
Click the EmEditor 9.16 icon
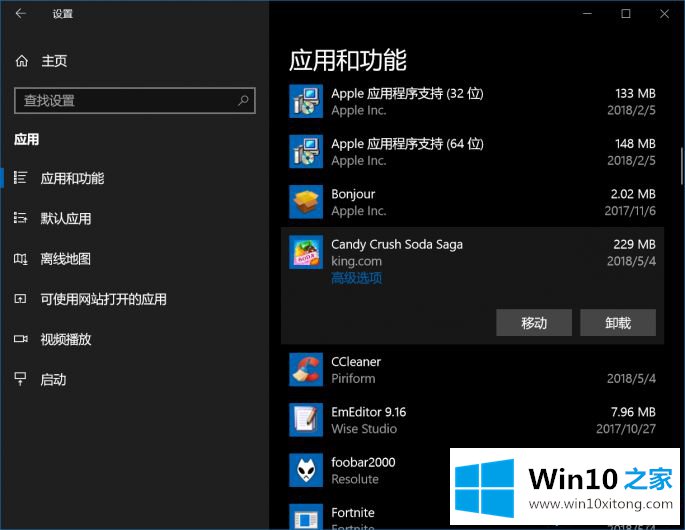pyautogui.click(x=306, y=420)
